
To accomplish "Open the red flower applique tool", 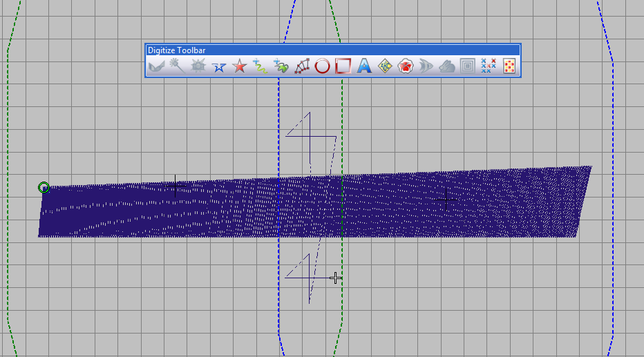I will point(406,66).
